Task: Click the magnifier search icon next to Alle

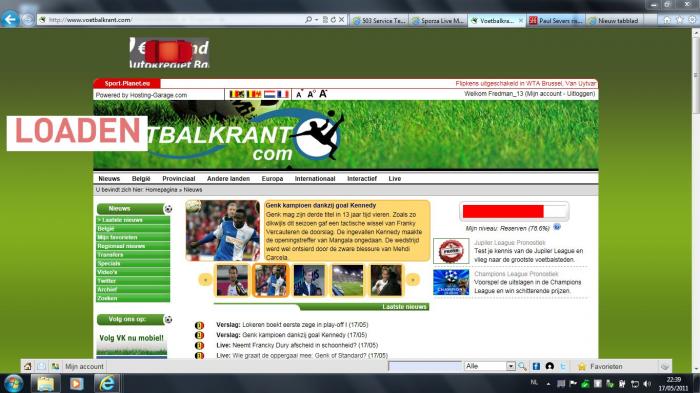Action: (x=522, y=366)
